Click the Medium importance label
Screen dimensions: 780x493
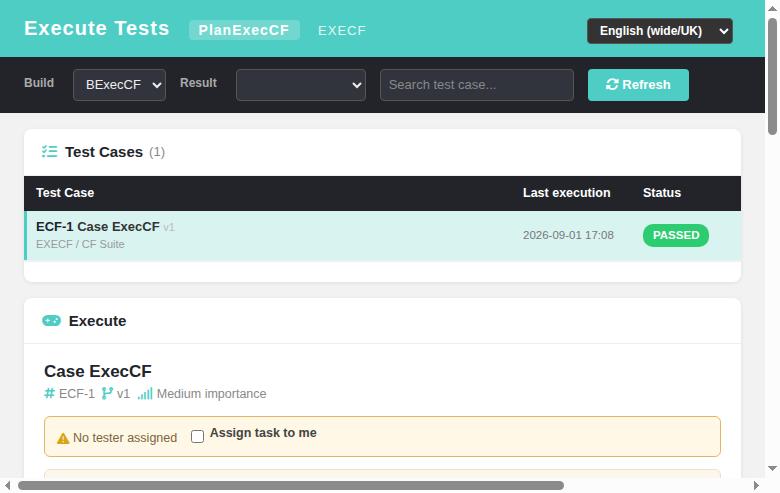click(x=211, y=394)
